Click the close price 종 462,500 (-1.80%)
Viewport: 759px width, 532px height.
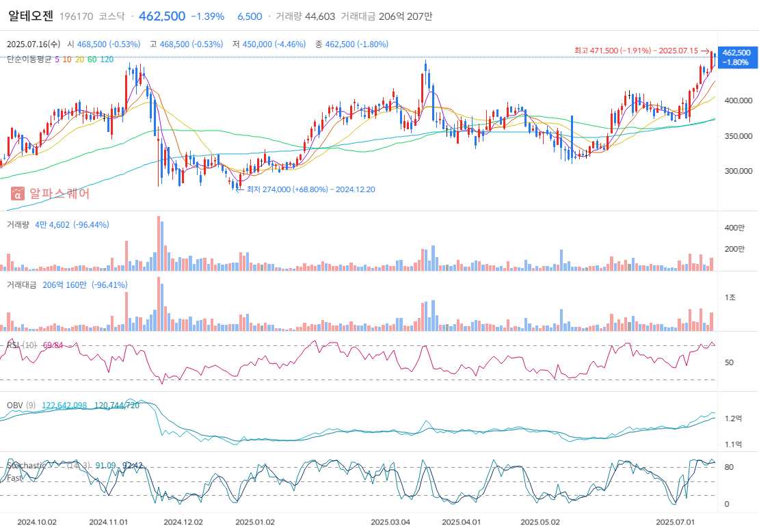click(351, 44)
